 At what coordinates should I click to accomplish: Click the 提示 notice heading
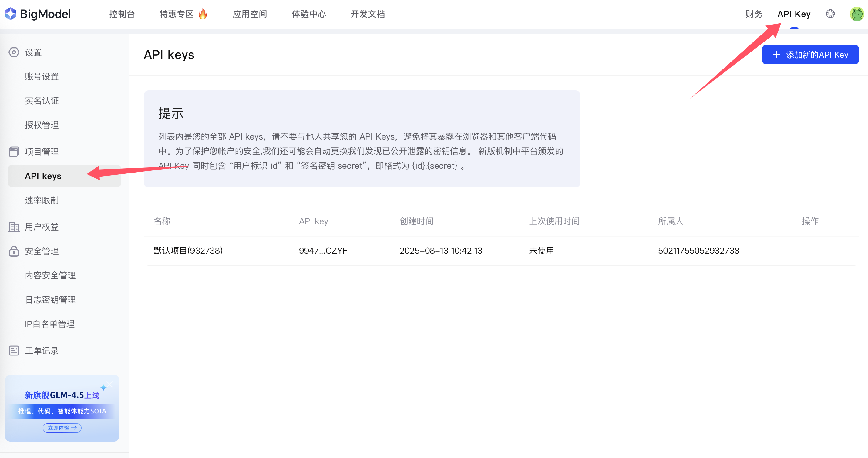pos(171,113)
